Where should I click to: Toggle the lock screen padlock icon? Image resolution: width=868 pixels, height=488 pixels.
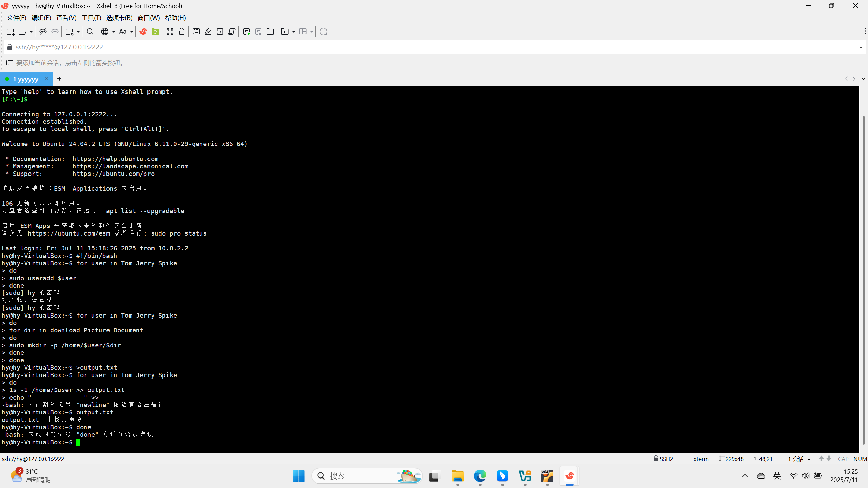tap(182, 32)
